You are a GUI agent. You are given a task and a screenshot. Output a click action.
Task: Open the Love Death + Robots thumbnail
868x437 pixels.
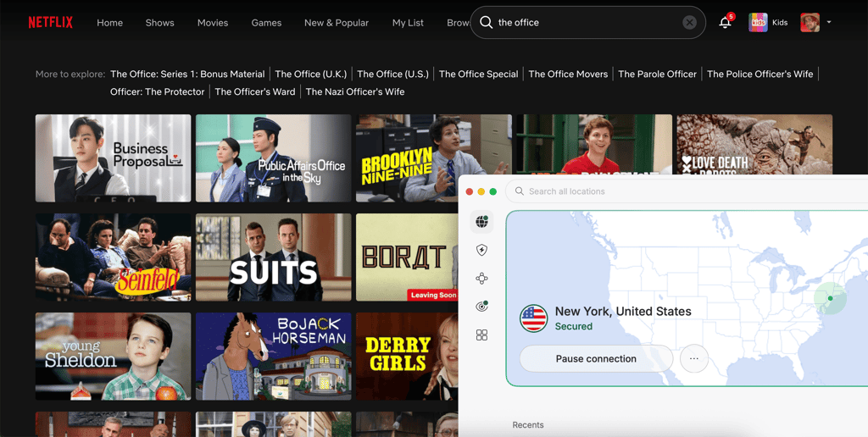tap(754, 144)
